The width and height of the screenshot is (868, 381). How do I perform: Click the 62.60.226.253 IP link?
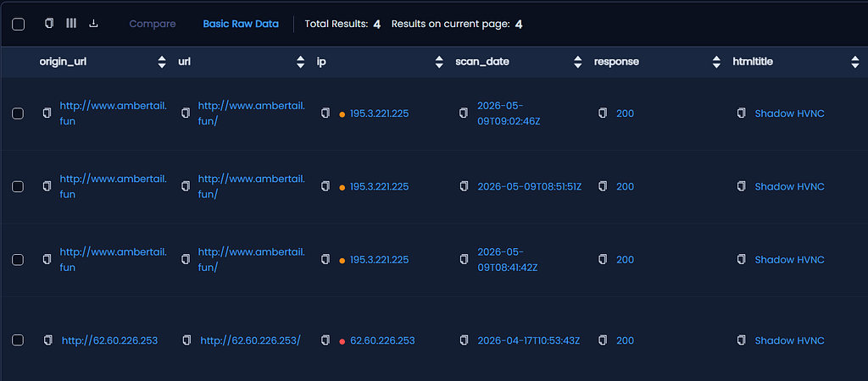(382, 340)
